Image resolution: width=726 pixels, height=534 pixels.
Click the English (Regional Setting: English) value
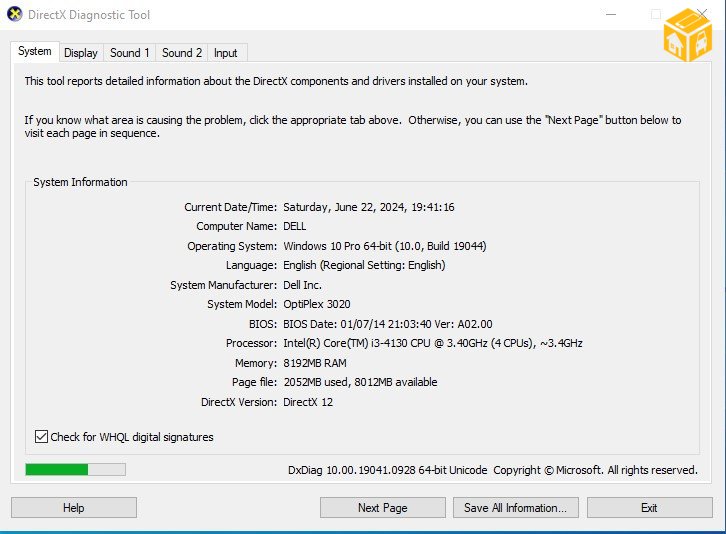tap(364, 265)
